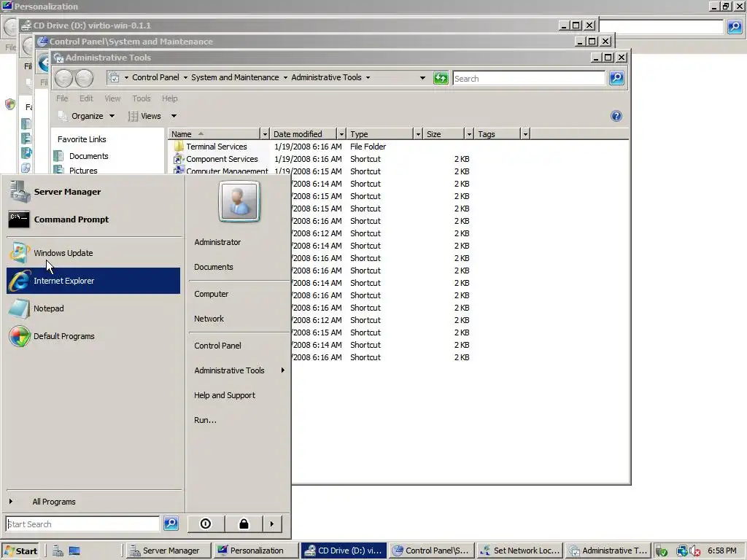This screenshot has height=560, width=747.
Task: Select the Component Services shortcut
Action: point(222,159)
